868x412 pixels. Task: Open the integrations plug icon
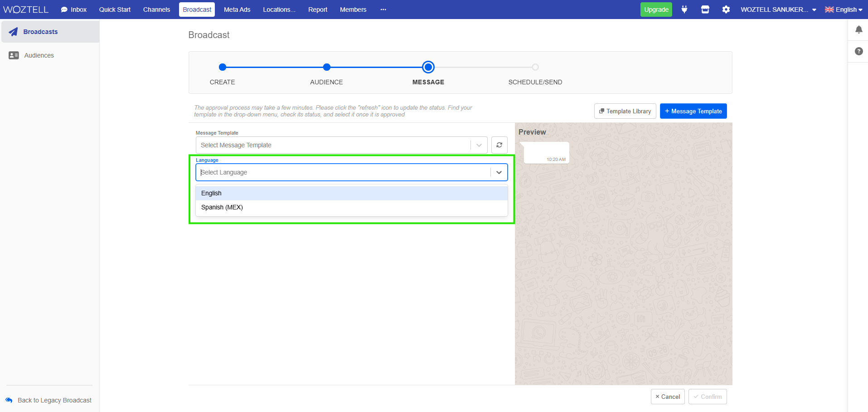(684, 9)
